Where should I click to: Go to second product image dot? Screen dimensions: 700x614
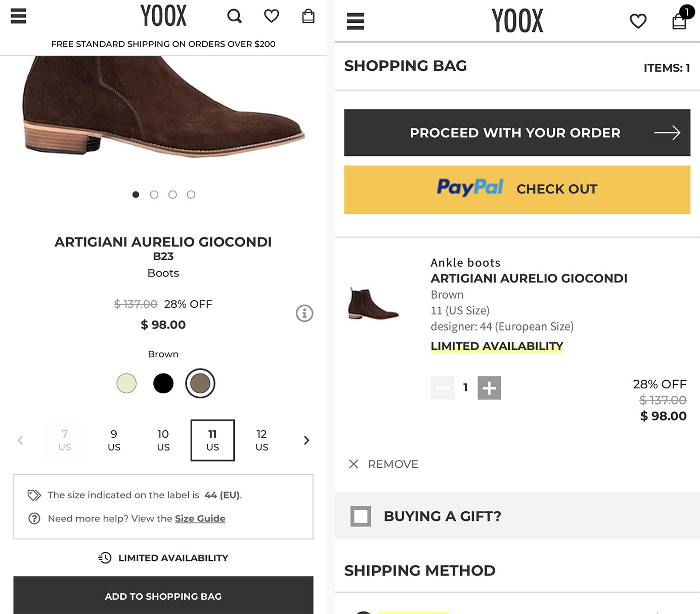point(154,195)
